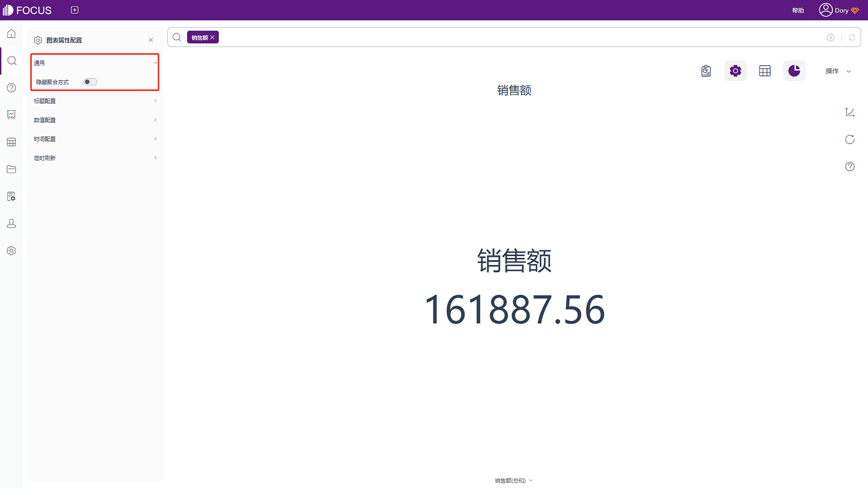Click circular refresh icon on right side

pos(850,140)
